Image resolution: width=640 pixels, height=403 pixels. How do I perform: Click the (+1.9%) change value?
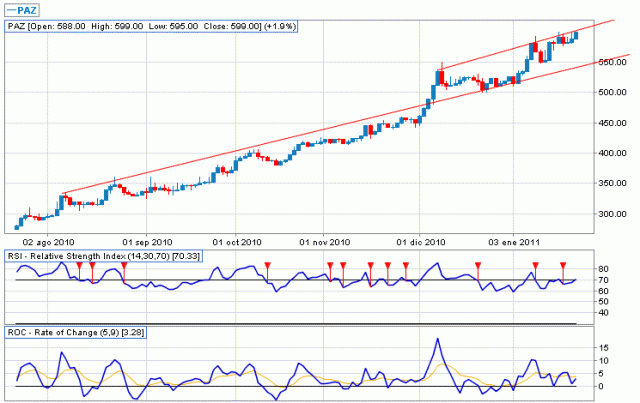[x=280, y=27]
